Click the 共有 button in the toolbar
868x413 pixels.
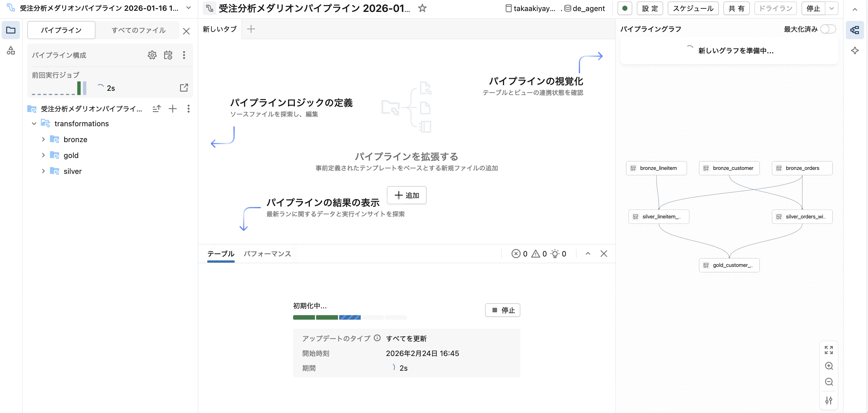pyautogui.click(x=736, y=8)
